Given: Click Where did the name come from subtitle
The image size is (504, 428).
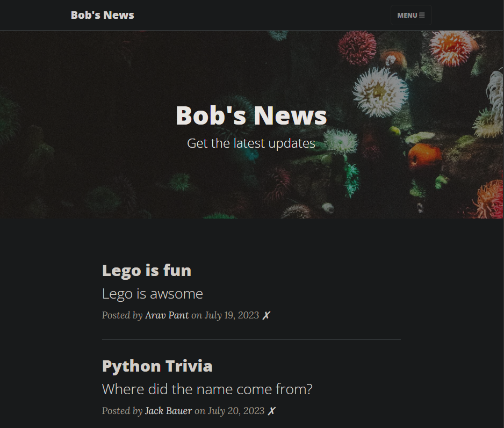Looking at the screenshot, I should [x=207, y=389].
